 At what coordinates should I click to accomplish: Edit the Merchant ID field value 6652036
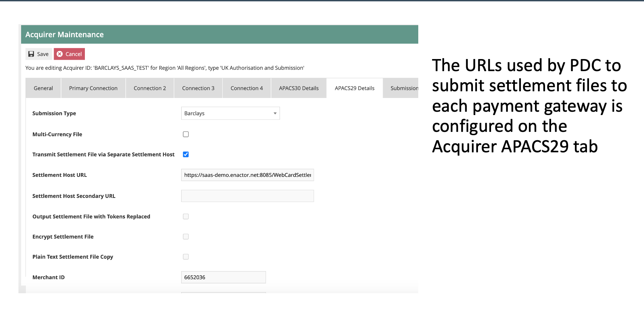(x=223, y=277)
